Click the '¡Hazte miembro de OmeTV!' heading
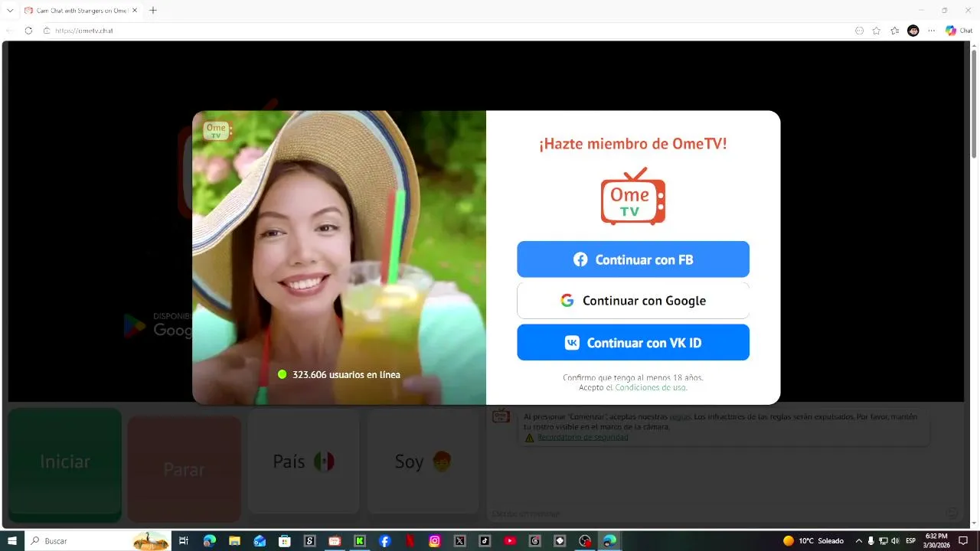The height and width of the screenshot is (551, 980). tap(633, 143)
